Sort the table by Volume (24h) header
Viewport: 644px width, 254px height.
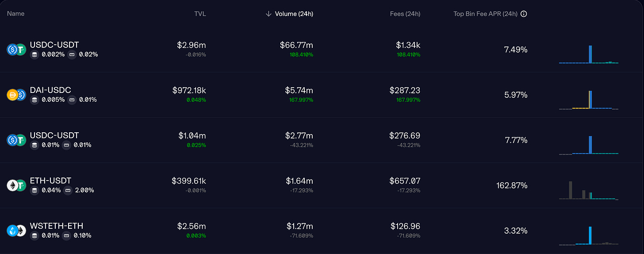click(294, 14)
